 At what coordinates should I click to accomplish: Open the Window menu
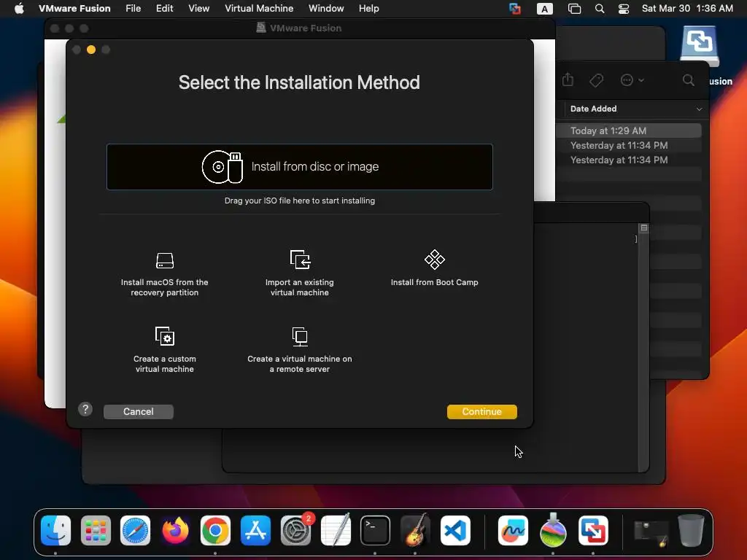[x=326, y=8]
